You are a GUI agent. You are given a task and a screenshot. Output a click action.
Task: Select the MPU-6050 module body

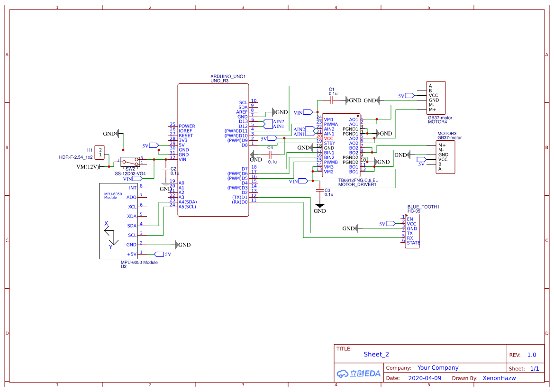[x=118, y=221]
